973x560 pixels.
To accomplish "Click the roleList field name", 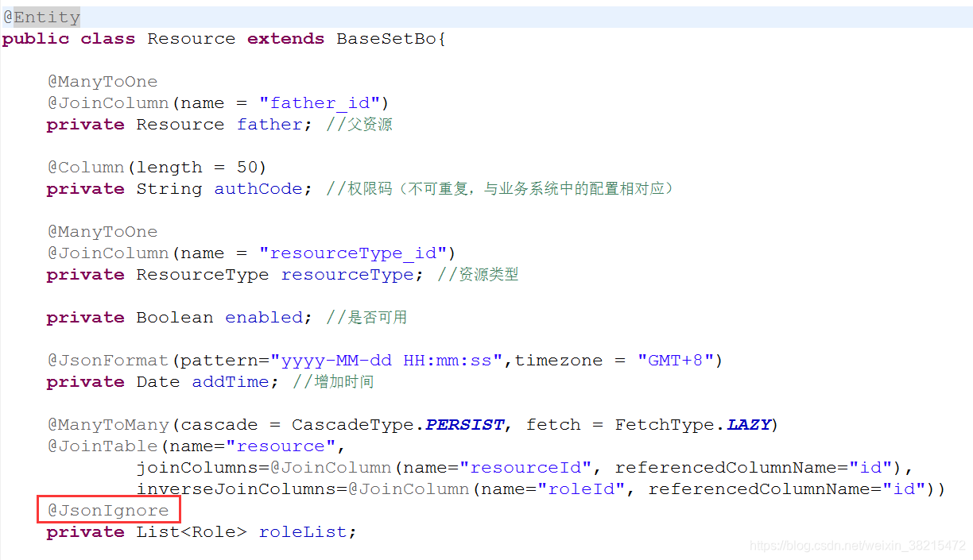I will click(x=303, y=531).
